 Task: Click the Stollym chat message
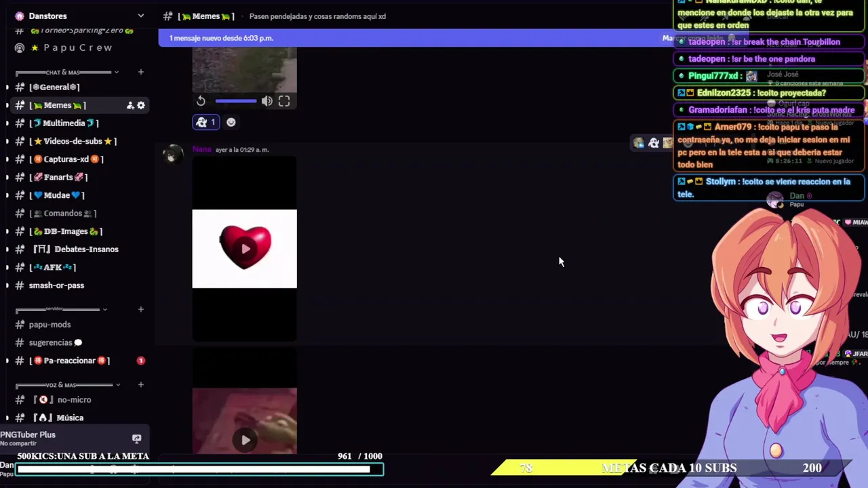770,188
